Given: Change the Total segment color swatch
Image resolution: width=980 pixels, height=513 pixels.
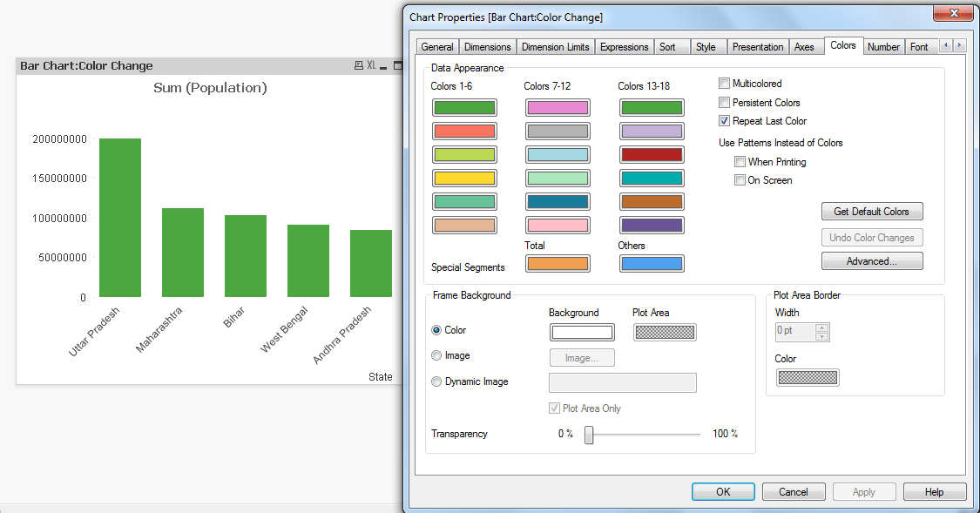Looking at the screenshot, I should click(x=558, y=263).
